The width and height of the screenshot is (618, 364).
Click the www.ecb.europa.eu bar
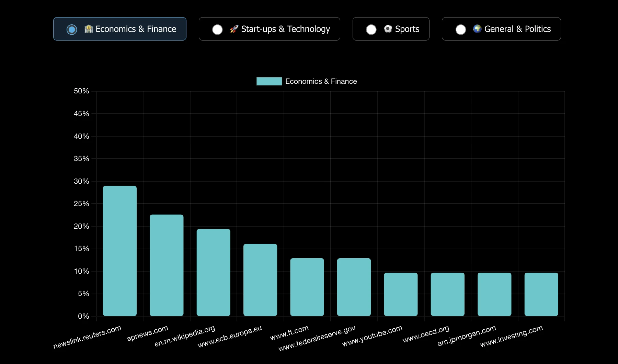click(x=260, y=280)
